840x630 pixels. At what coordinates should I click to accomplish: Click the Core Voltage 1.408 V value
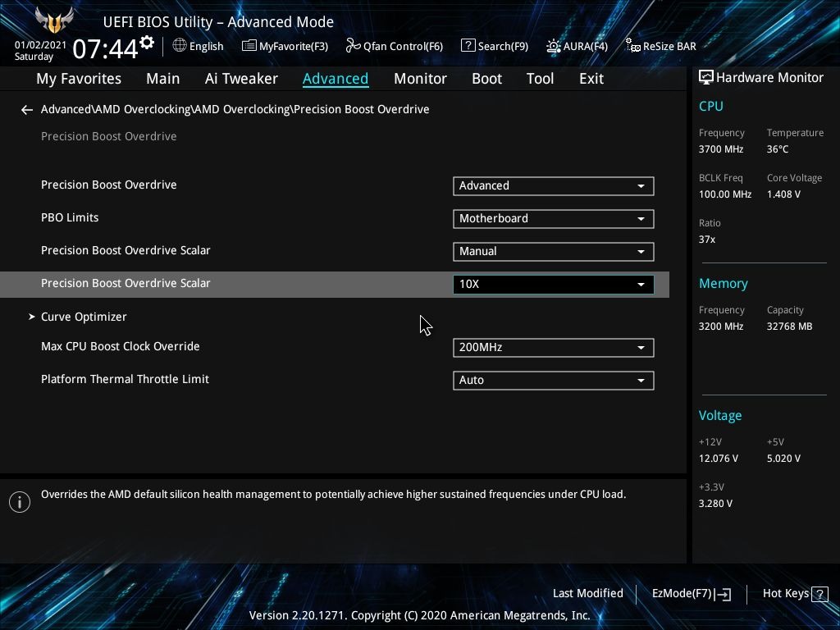point(783,194)
